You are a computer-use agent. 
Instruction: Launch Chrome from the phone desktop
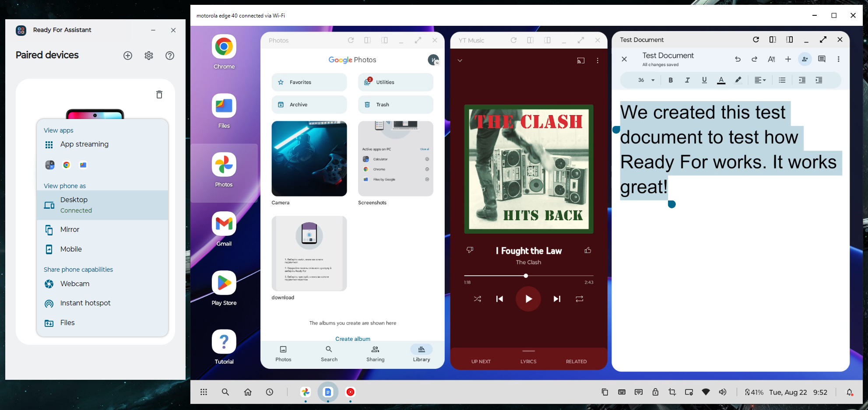click(224, 52)
